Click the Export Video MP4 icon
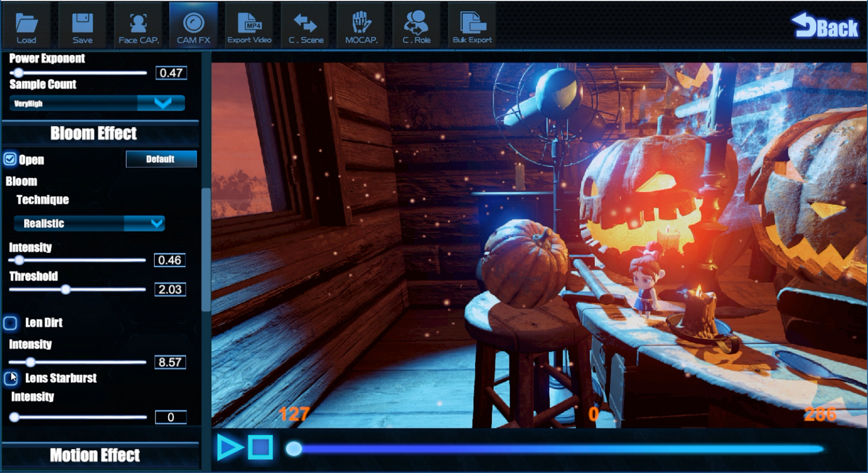The width and height of the screenshot is (868, 473). click(x=249, y=24)
